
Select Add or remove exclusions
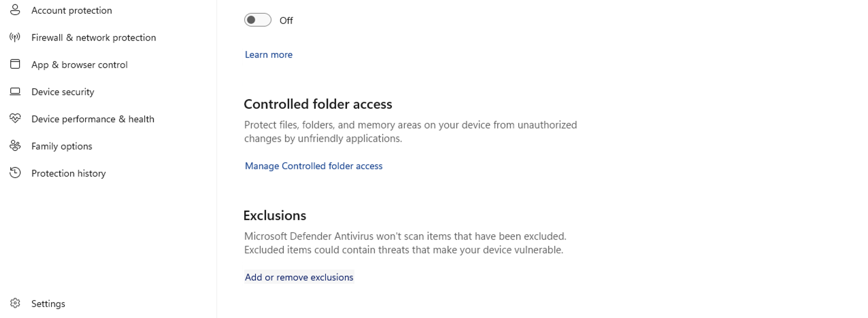(299, 277)
